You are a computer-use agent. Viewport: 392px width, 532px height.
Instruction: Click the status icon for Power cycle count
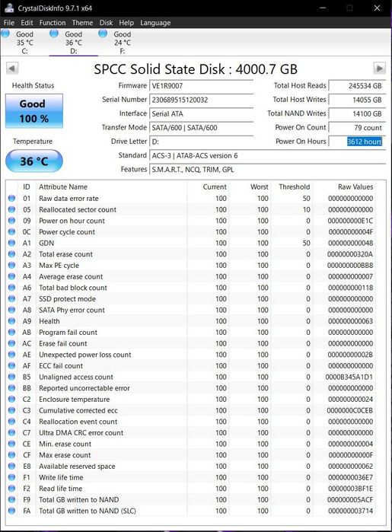11,231
